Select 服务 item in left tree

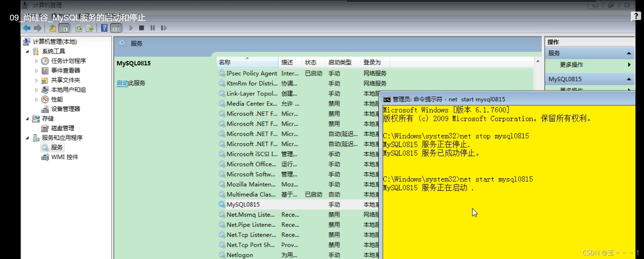point(57,148)
